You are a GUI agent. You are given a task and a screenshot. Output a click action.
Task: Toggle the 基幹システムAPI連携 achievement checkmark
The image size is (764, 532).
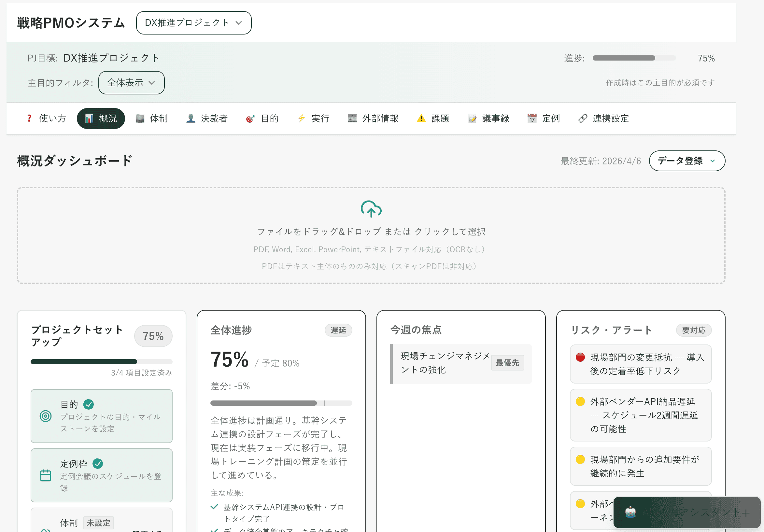[x=214, y=506]
